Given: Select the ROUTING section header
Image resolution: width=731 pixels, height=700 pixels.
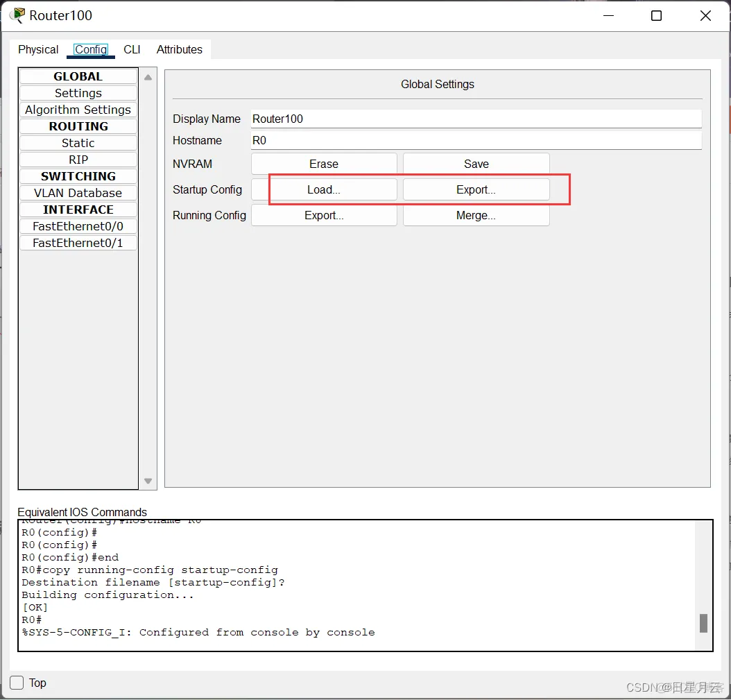Looking at the screenshot, I should 78,126.
